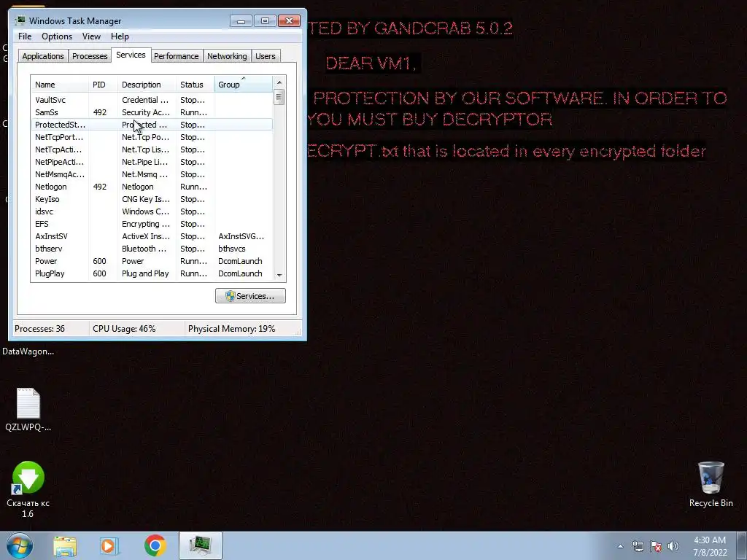Open the Action Center flag icon
The image size is (747, 560).
656,546
